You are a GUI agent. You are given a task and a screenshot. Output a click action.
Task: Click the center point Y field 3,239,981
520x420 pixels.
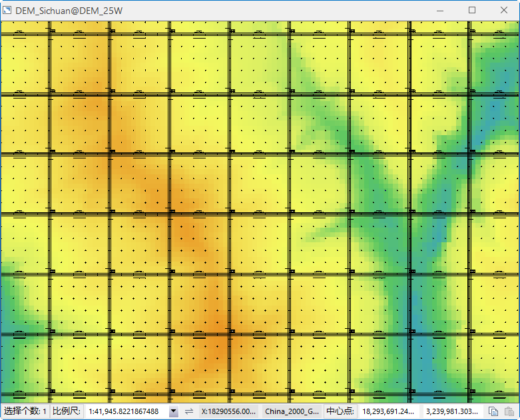click(452, 412)
